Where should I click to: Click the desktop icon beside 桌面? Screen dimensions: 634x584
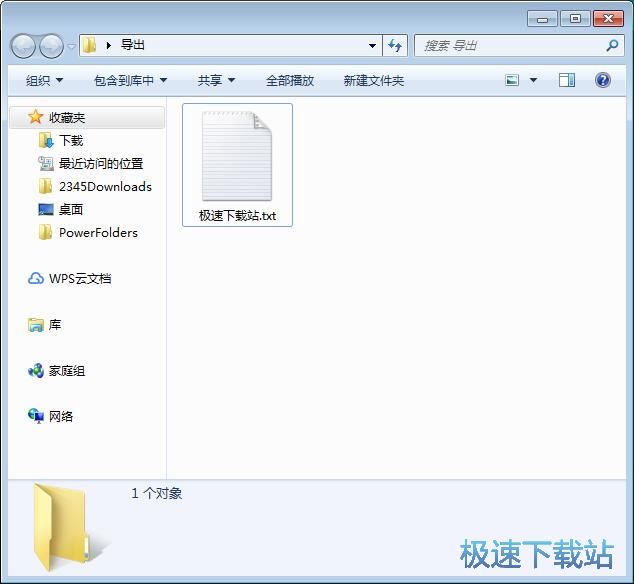coord(46,209)
